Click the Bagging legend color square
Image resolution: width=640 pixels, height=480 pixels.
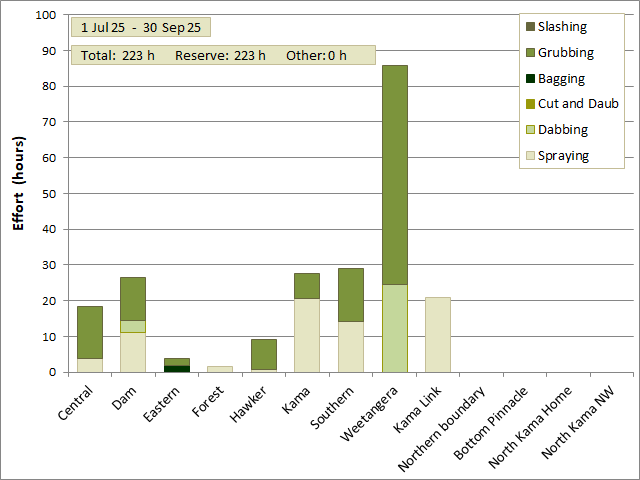point(530,79)
